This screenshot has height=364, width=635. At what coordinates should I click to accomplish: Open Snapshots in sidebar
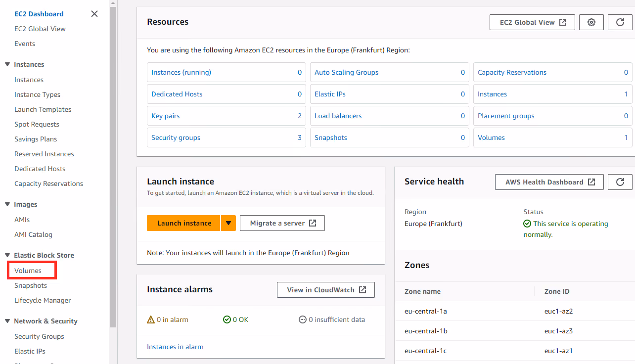point(31,285)
